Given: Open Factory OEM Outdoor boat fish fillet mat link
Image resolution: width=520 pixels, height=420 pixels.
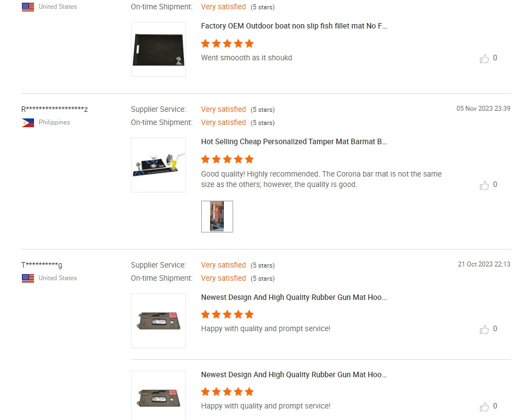Looking at the screenshot, I should point(295,26).
